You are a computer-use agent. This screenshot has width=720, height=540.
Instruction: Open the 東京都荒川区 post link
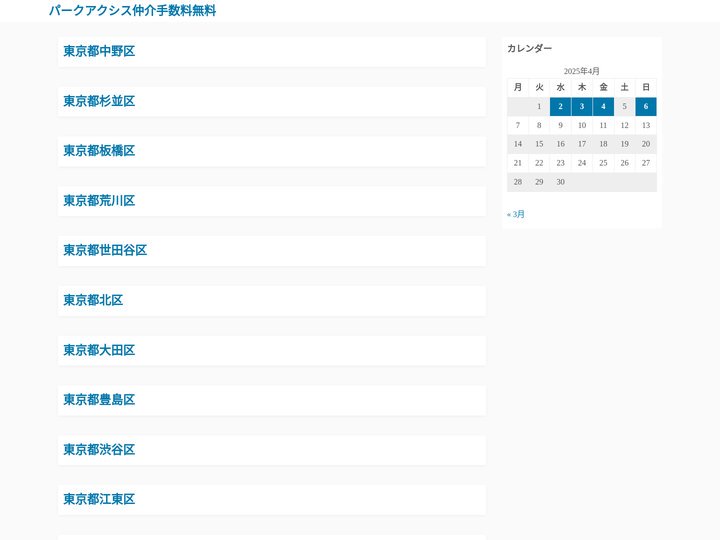tap(99, 201)
